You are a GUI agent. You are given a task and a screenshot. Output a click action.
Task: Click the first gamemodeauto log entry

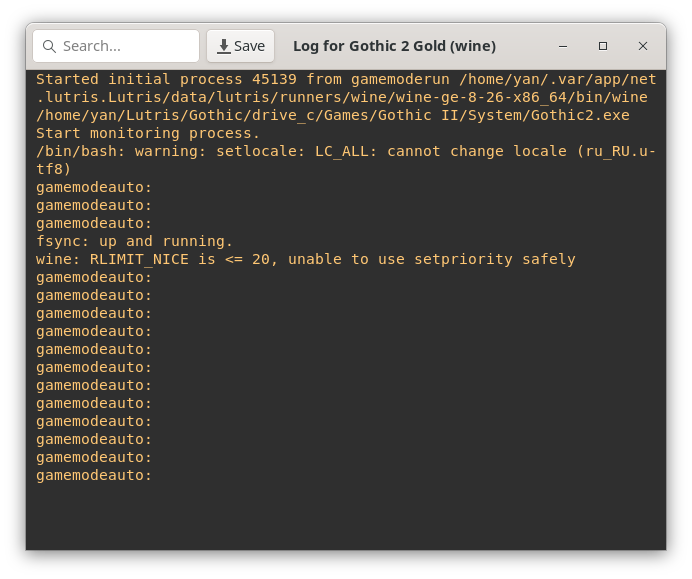tap(94, 187)
